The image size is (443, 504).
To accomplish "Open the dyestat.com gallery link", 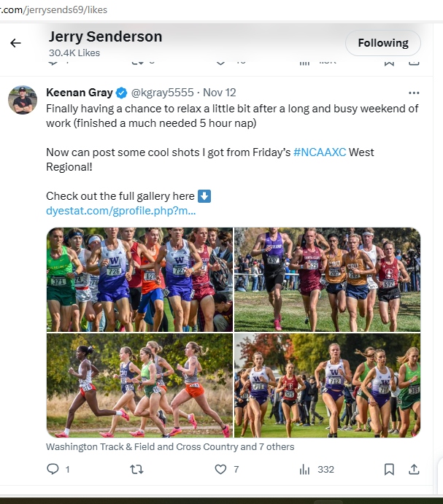I will click(120, 211).
